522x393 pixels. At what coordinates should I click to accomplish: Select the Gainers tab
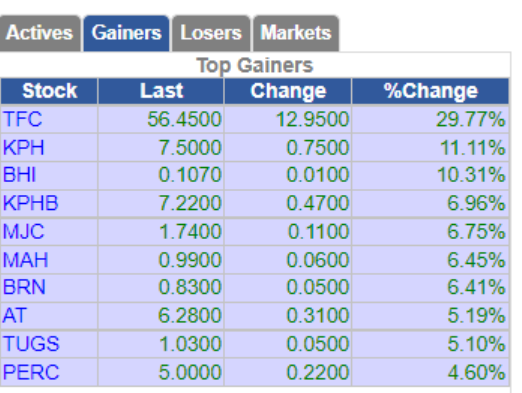tap(126, 33)
